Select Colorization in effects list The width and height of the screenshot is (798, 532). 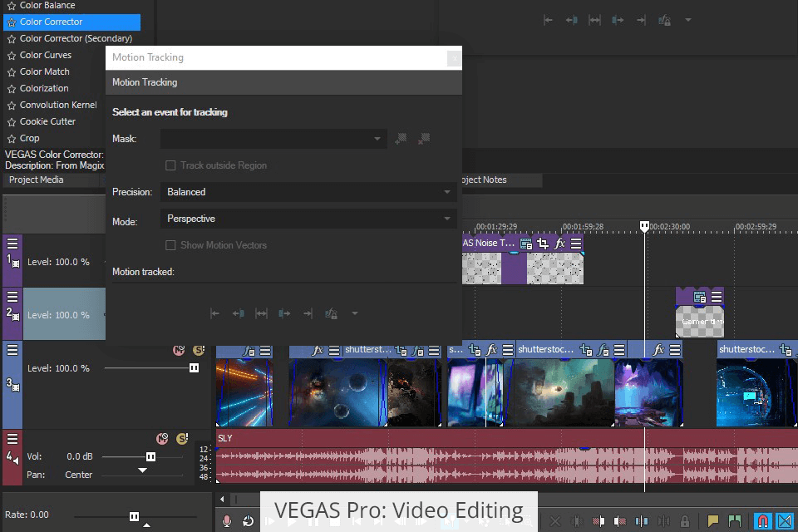44,88
